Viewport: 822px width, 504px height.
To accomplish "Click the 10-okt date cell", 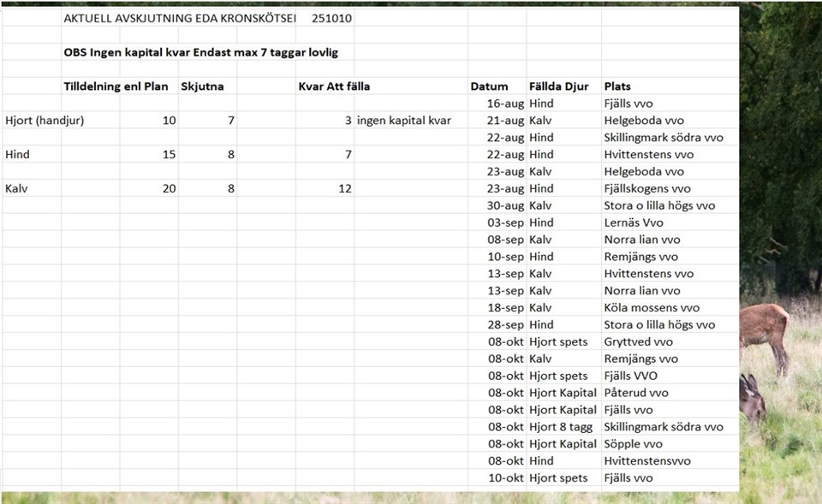I will (x=505, y=477).
